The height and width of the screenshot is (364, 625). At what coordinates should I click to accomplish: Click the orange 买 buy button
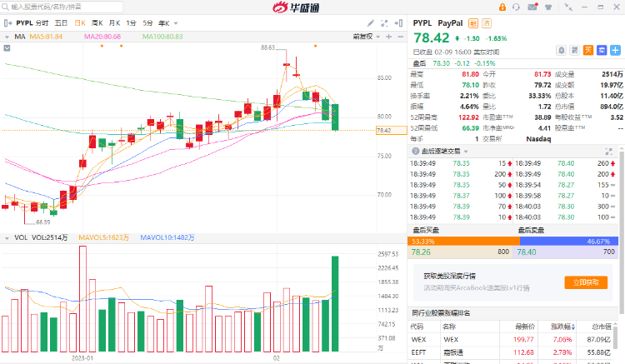click(588, 50)
